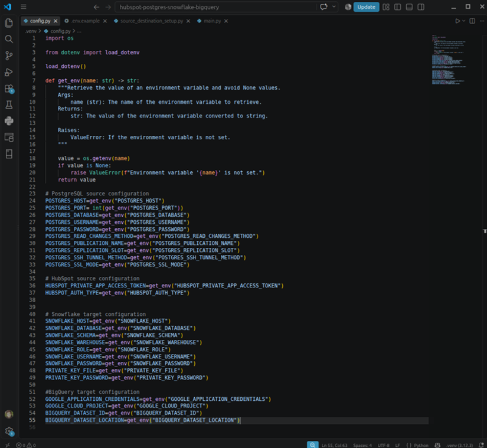Change indentation via Spaces: 4
Screen dimensions: 487x448
pyautogui.click(x=362, y=445)
